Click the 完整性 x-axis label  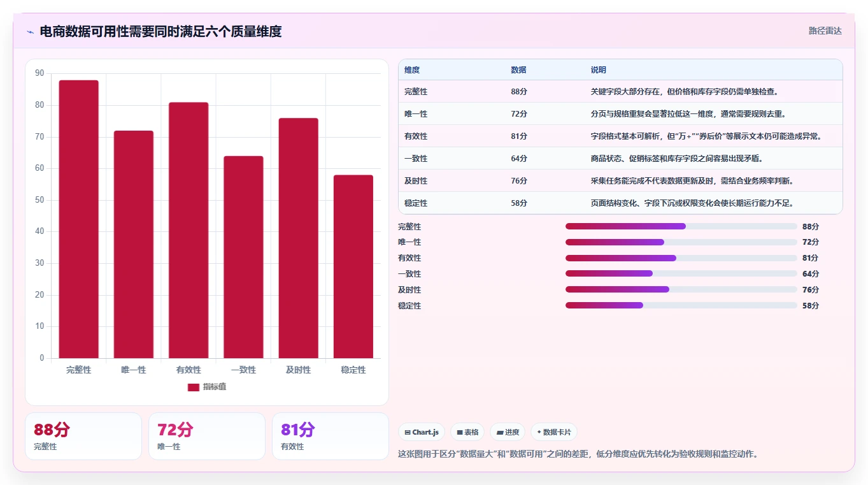click(x=79, y=370)
